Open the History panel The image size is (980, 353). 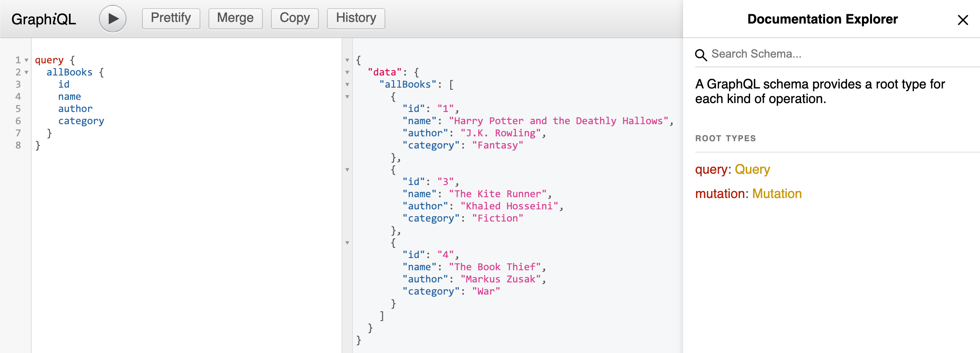point(356,18)
